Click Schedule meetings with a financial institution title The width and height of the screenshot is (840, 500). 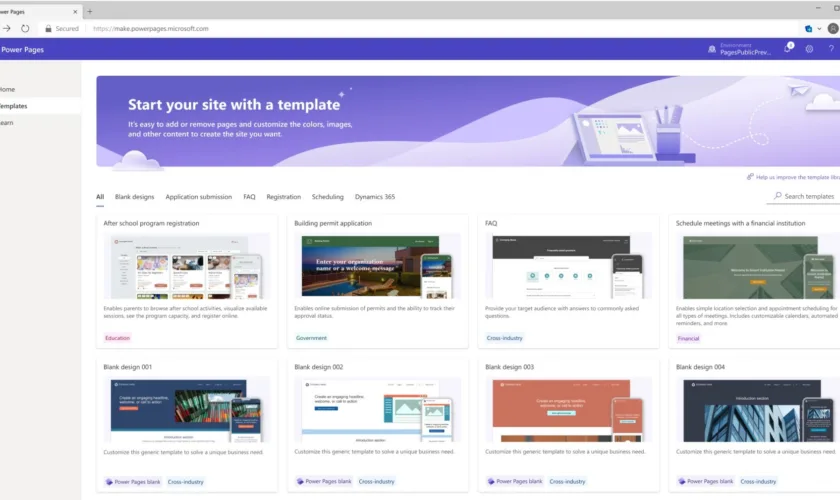740,223
